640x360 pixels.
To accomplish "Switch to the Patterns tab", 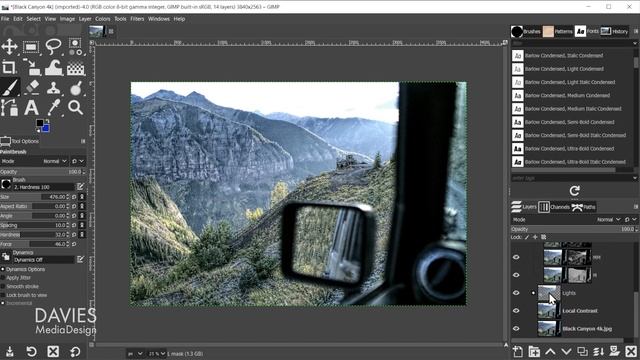I will pyautogui.click(x=558, y=31).
